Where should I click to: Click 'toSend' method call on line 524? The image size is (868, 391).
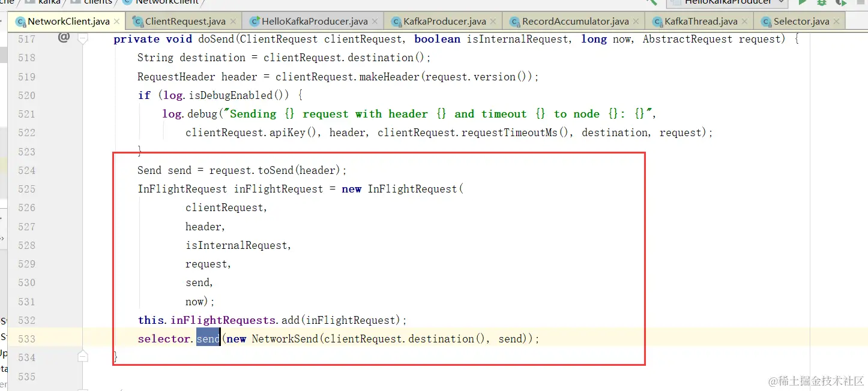[276, 170]
